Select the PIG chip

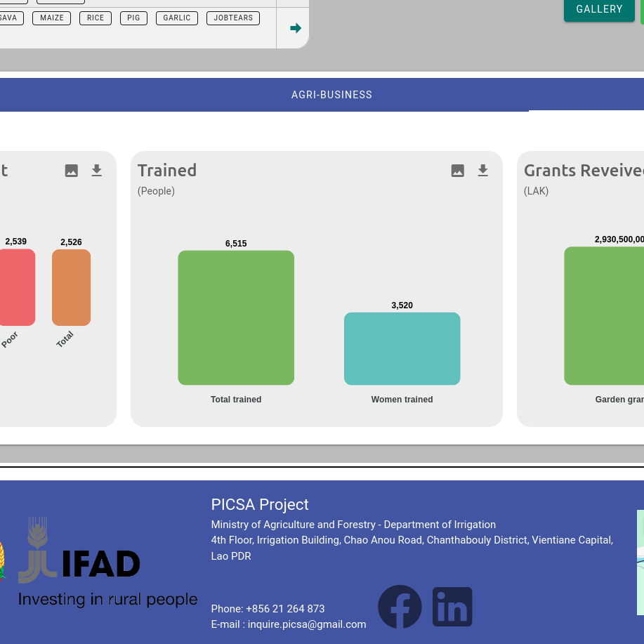[x=133, y=18]
